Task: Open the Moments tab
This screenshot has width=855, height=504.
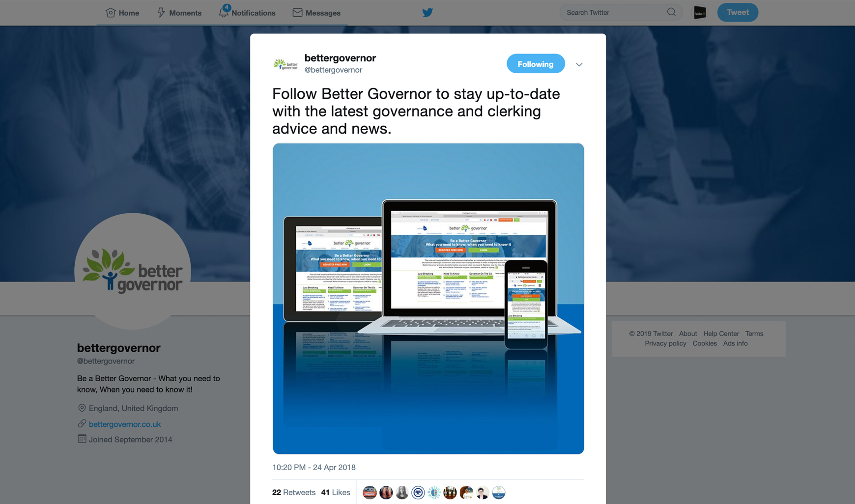Action: coord(179,13)
